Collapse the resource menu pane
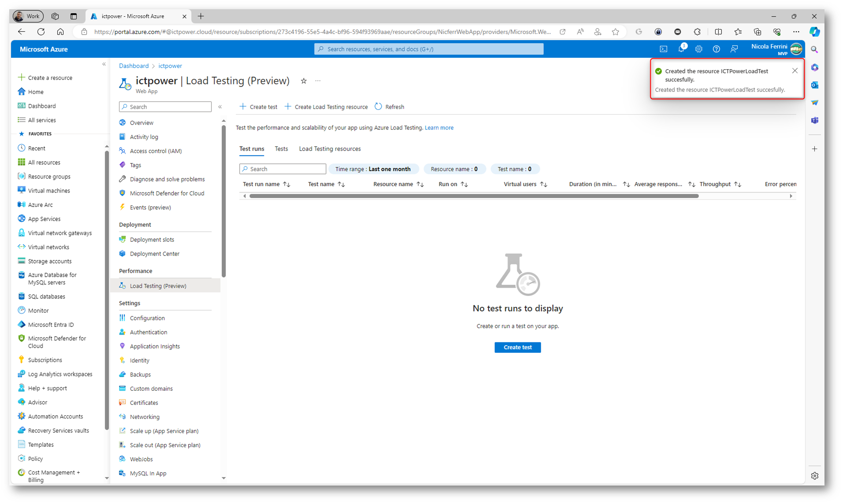This screenshot has width=843, height=504. (220, 107)
